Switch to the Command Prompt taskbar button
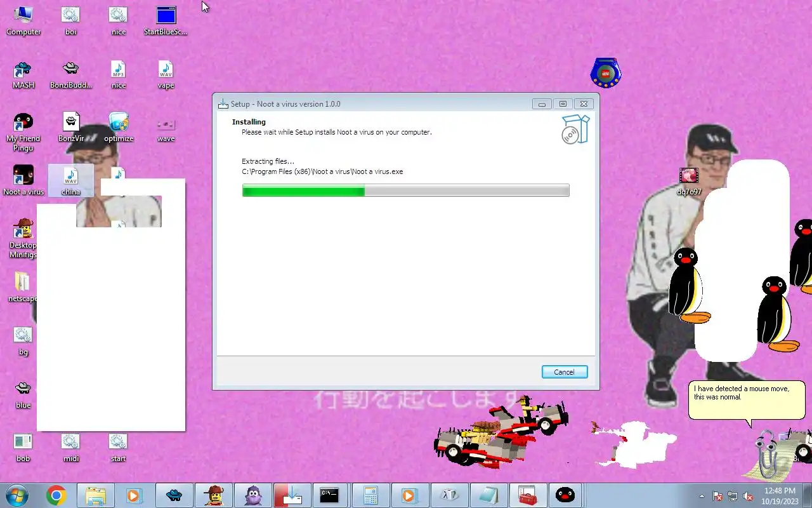Image resolution: width=812 pixels, height=508 pixels. [330, 495]
